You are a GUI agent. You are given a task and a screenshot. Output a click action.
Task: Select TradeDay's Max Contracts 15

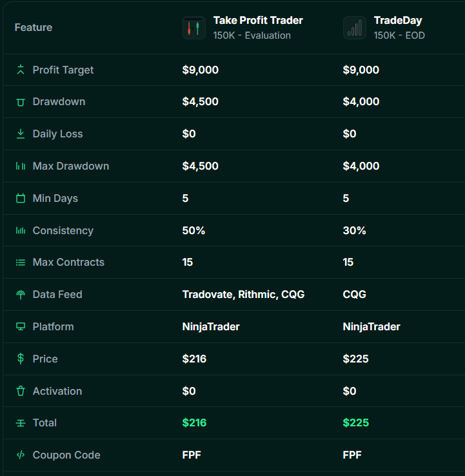click(x=348, y=263)
